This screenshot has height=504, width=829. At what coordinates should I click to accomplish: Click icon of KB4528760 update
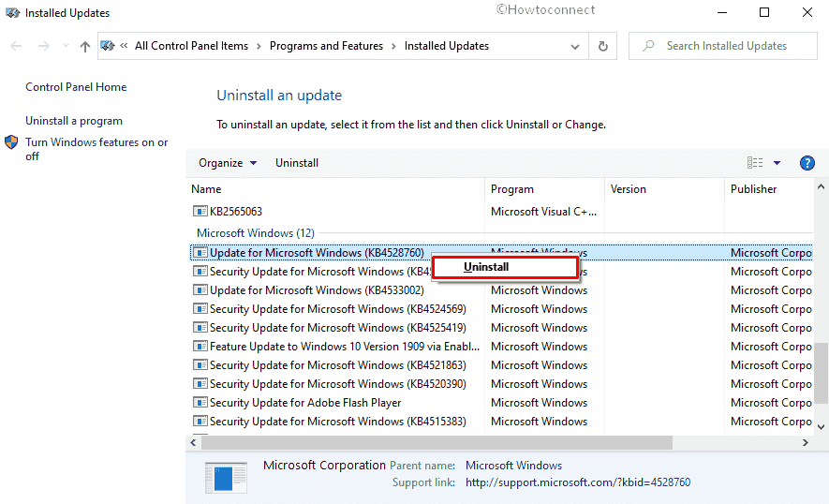(200, 253)
